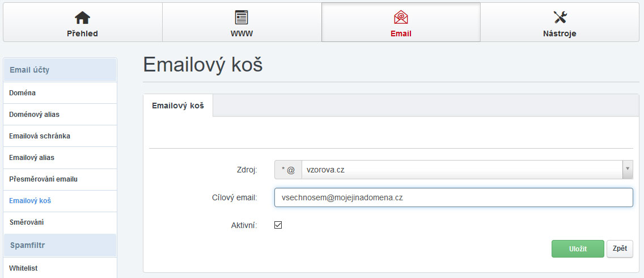Select the Emailový koš tab

point(178,106)
